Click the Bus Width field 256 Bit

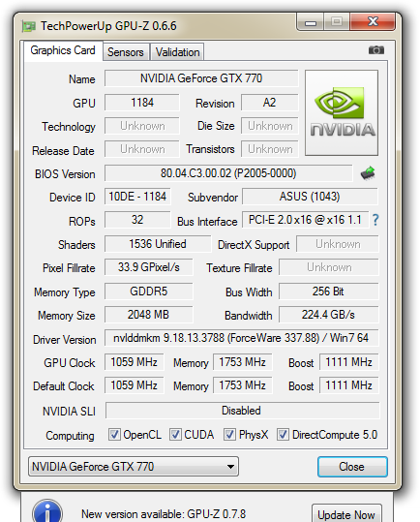(x=329, y=292)
